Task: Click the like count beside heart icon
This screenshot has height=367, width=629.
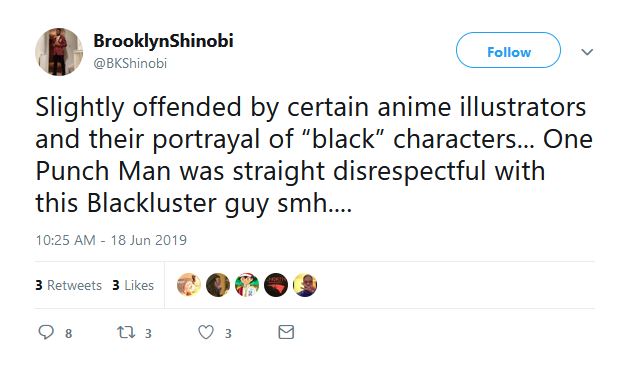Action: coord(228,333)
